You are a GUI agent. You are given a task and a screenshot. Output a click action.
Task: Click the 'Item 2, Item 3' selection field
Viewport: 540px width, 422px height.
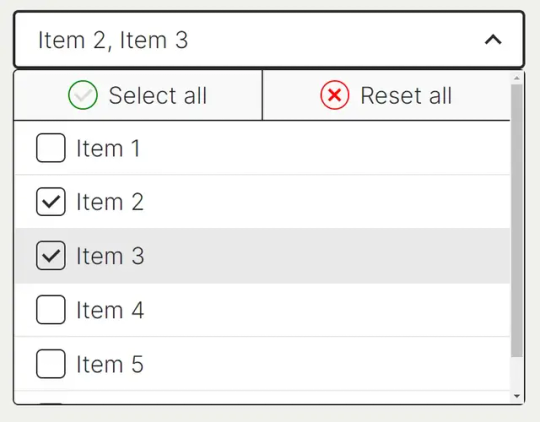pyautogui.click(x=269, y=39)
